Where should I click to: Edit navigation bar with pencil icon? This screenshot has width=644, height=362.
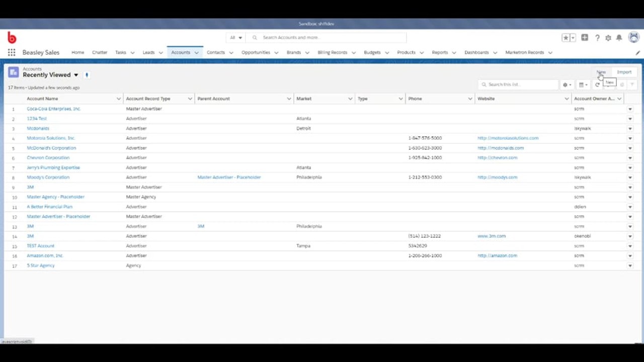[637, 52]
